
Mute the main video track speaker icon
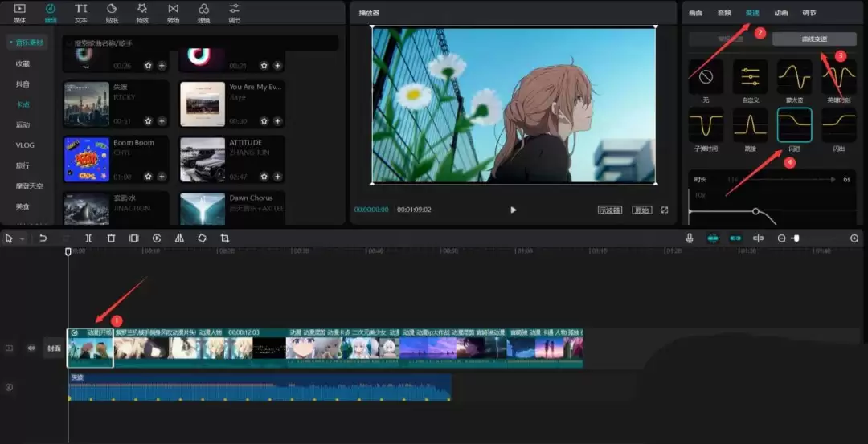pos(31,348)
